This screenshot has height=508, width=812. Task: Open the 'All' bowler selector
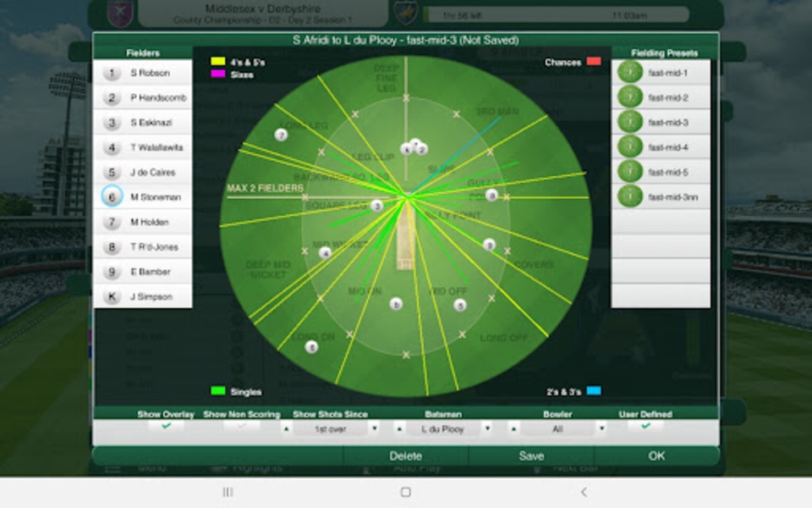point(557,429)
